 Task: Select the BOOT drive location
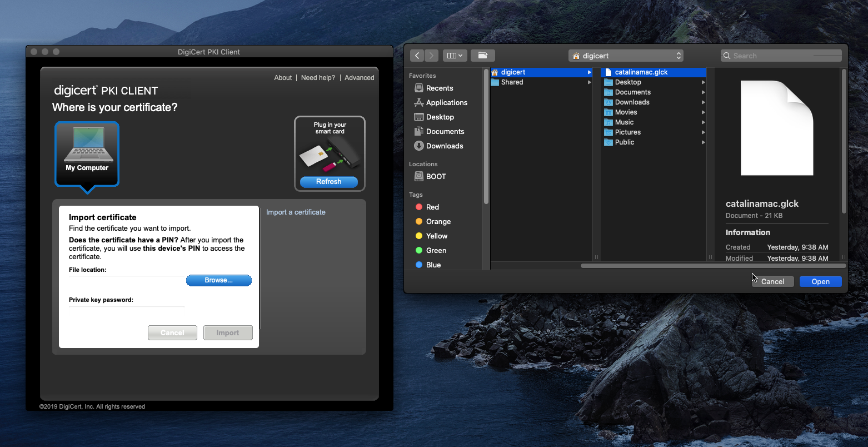430,176
